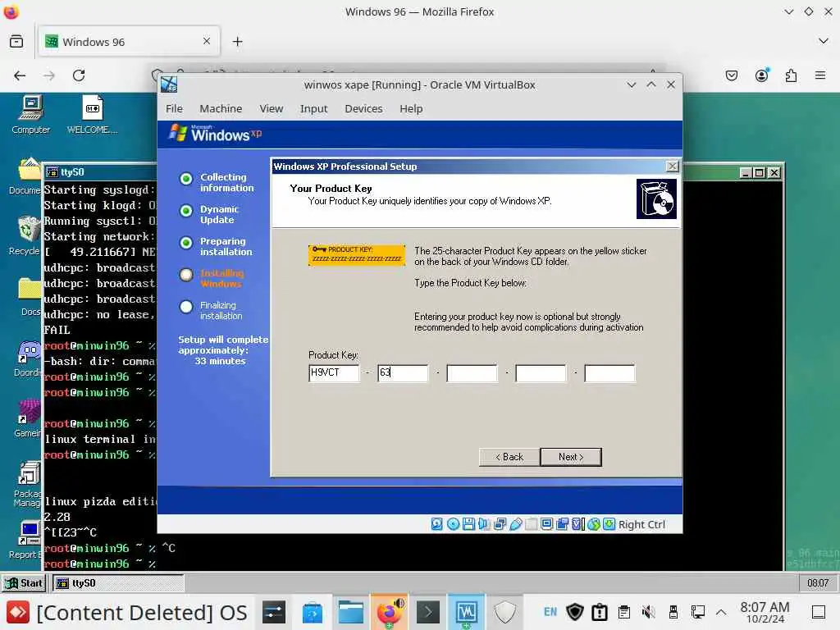The image size is (840, 630).
Task: Open the Help menu in VirtualBox
Action: pos(411,109)
